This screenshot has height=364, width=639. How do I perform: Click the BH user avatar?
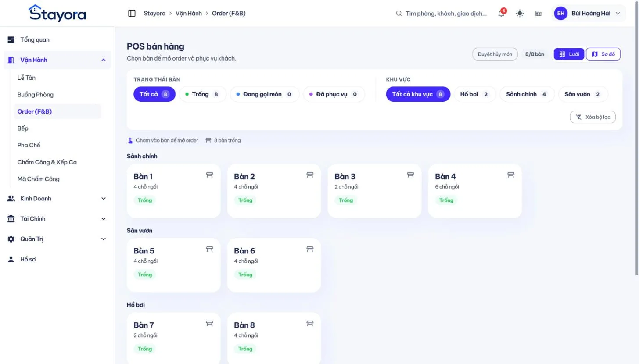coord(560,14)
